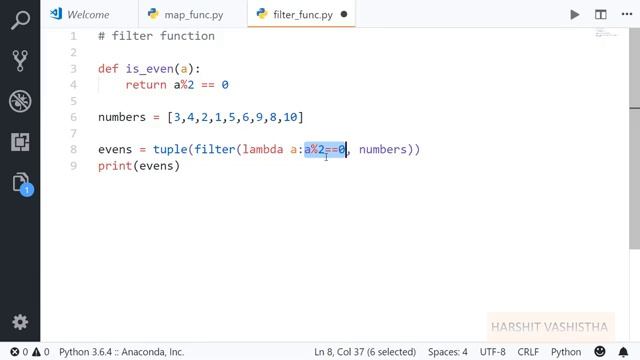Run the Python file with play button
Viewport: 640px width, 360px height.
tap(574, 15)
